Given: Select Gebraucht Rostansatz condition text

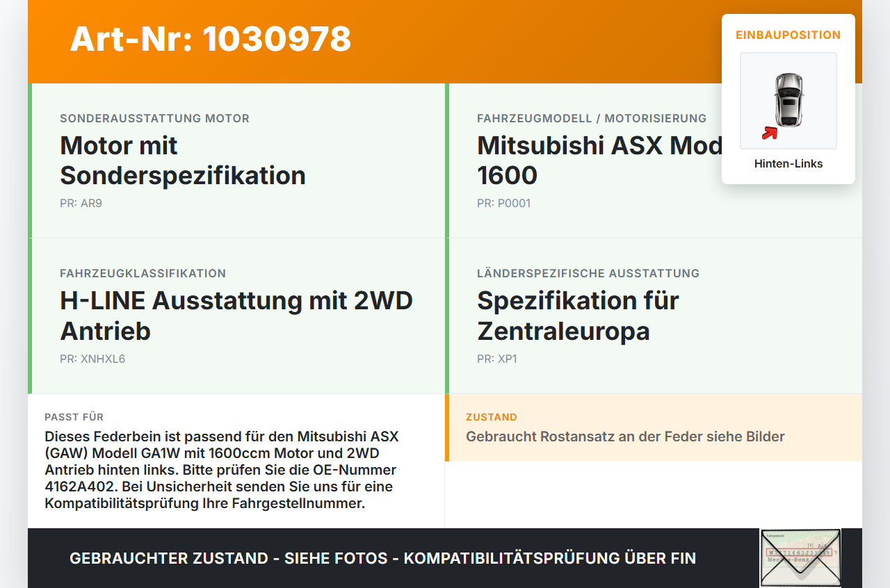Looking at the screenshot, I should point(625,436).
